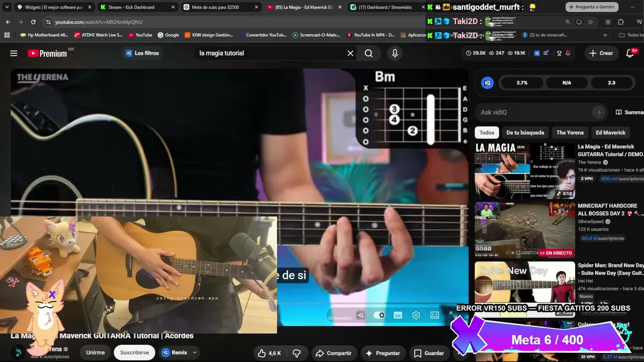
Task: Click the Preguntar button
Action: pos(382,353)
